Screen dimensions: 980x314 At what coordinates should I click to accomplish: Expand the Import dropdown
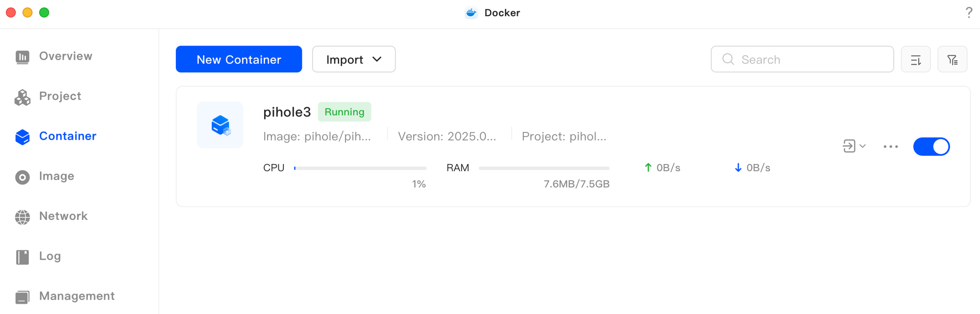[x=354, y=59]
